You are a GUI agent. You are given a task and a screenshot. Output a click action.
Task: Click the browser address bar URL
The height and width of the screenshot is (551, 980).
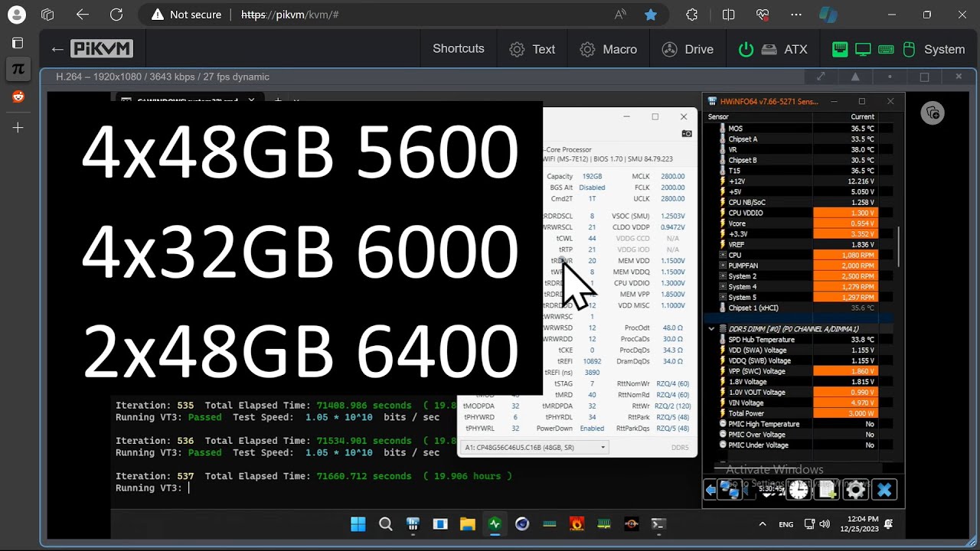pyautogui.click(x=290, y=15)
